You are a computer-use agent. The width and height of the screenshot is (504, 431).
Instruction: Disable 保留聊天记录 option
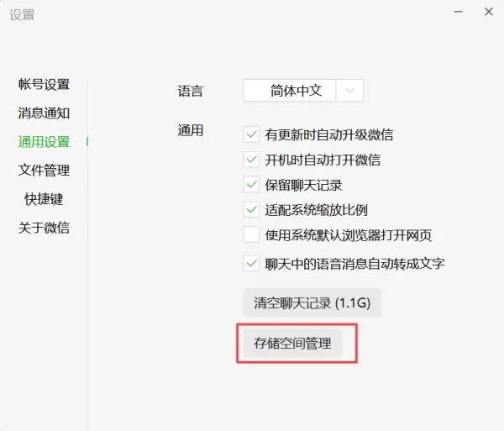click(251, 185)
